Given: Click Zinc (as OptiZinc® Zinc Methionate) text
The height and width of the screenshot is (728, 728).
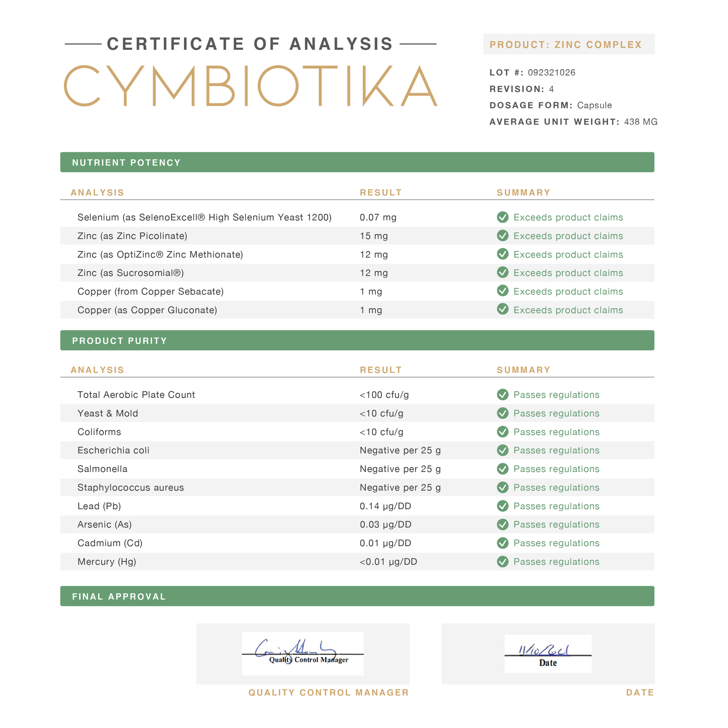Looking at the screenshot, I should pos(160,254).
